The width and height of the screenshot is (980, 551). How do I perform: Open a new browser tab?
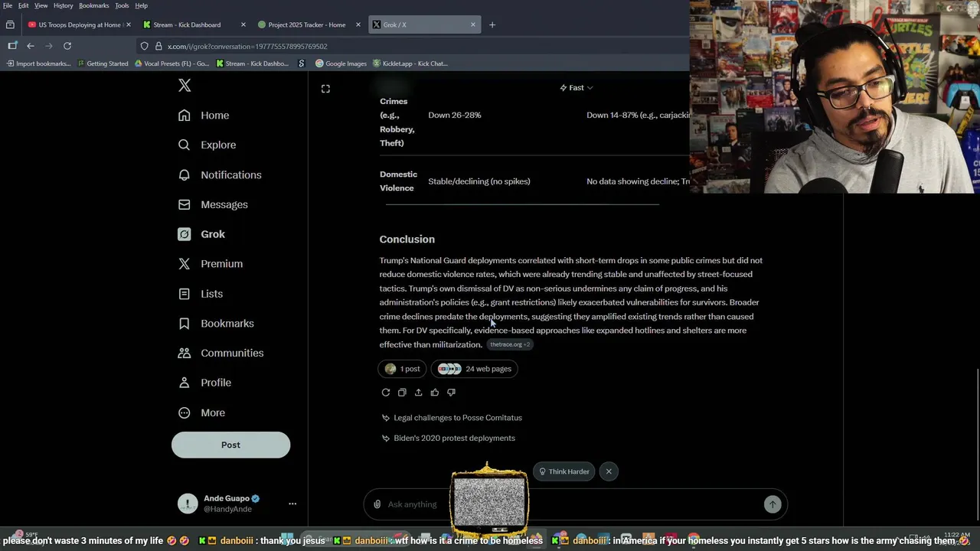click(492, 24)
